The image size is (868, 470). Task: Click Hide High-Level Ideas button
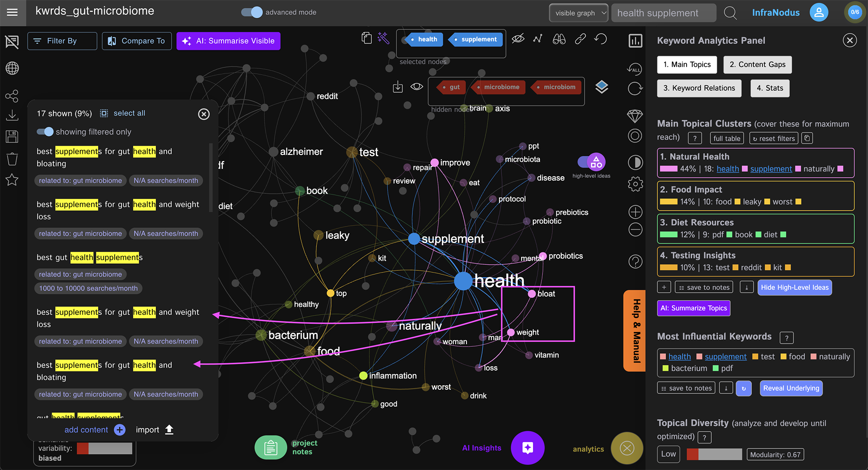[795, 287]
